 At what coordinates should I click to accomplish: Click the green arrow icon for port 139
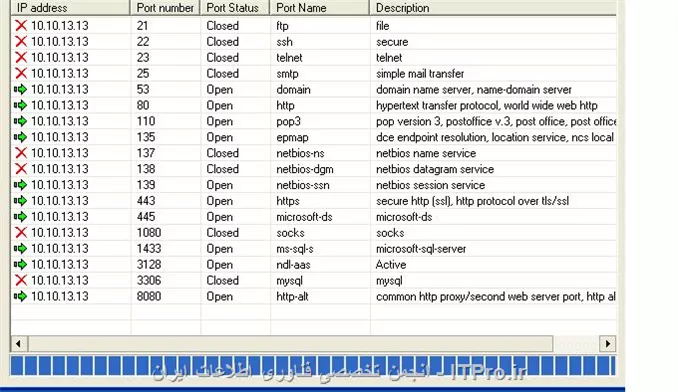tap(20, 185)
